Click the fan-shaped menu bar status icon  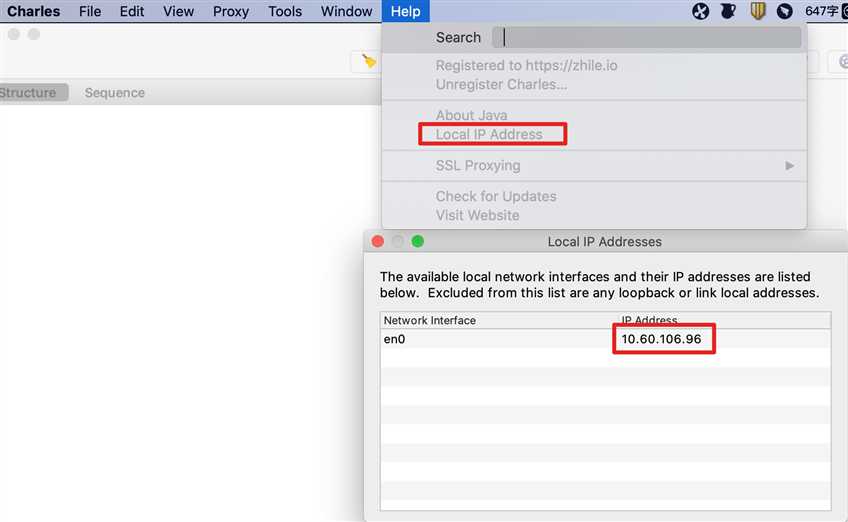[x=700, y=11]
